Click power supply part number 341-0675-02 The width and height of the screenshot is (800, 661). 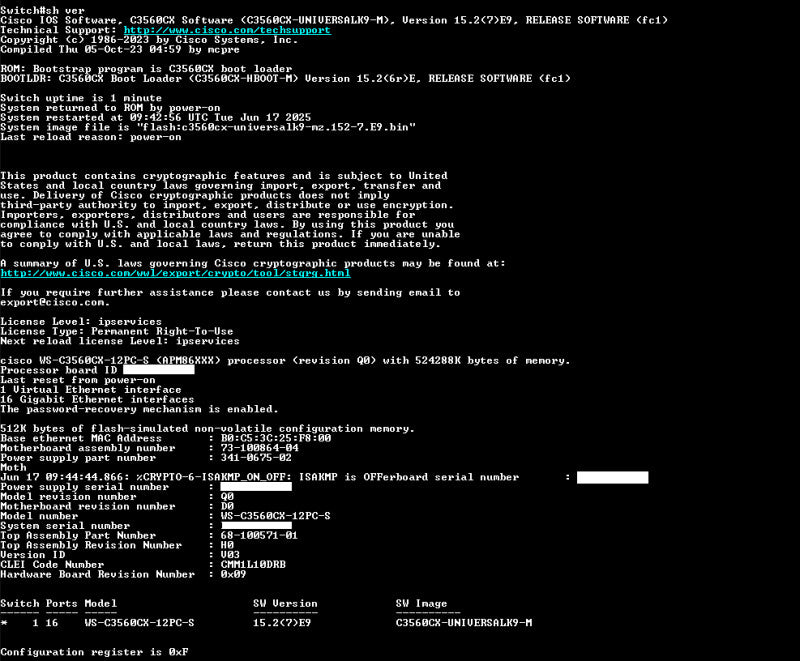tap(256, 458)
